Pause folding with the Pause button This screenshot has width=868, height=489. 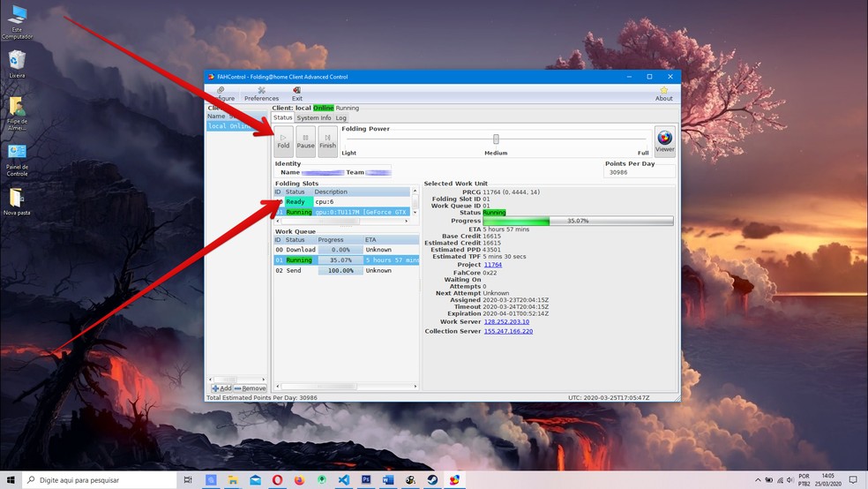[305, 141]
